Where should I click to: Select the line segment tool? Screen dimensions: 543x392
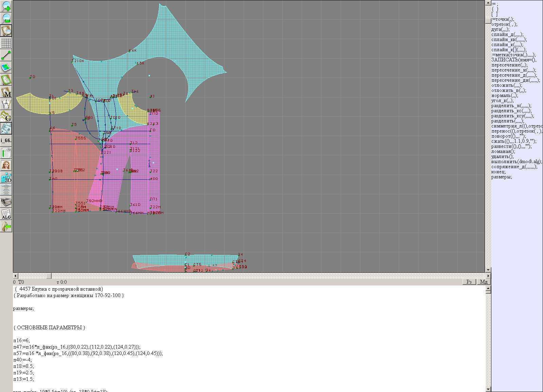[x=6, y=55]
